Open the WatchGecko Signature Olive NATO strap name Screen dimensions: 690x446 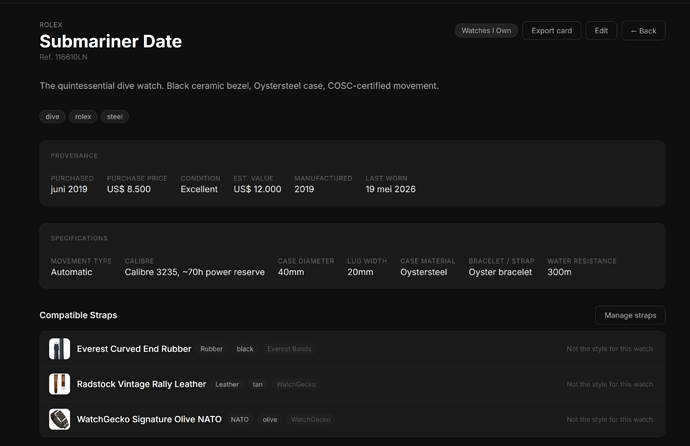tap(149, 419)
